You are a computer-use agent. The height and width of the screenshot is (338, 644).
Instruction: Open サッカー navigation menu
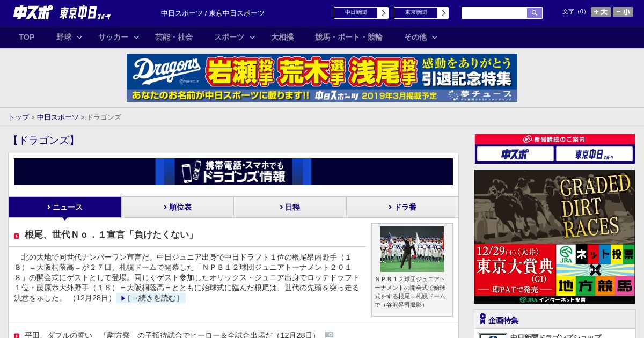(x=113, y=37)
